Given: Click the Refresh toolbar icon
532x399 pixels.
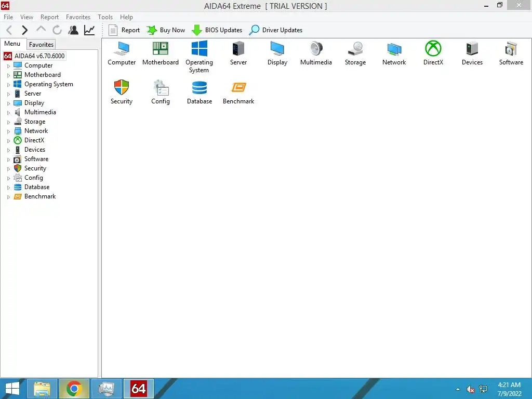Looking at the screenshot, I should 57,30.
